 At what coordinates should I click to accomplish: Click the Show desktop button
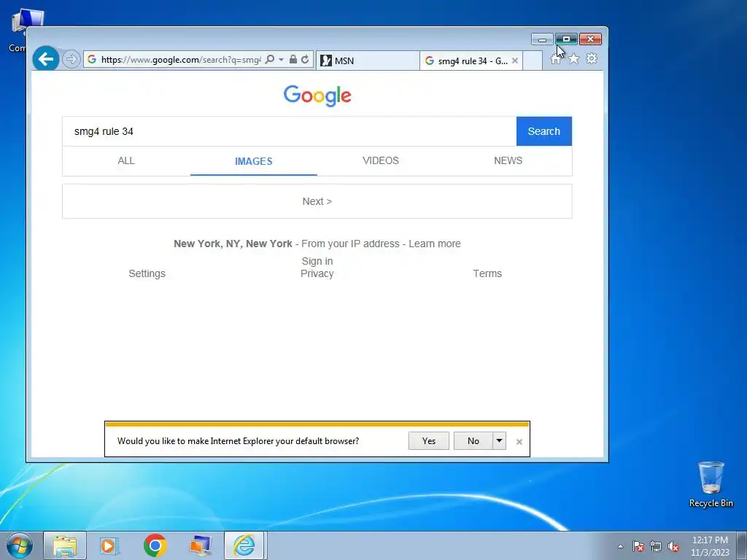742,545
